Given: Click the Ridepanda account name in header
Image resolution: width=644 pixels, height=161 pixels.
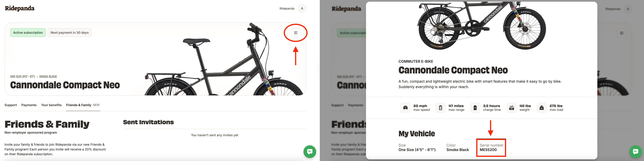Looking at the screenshot, I should 287,9.
